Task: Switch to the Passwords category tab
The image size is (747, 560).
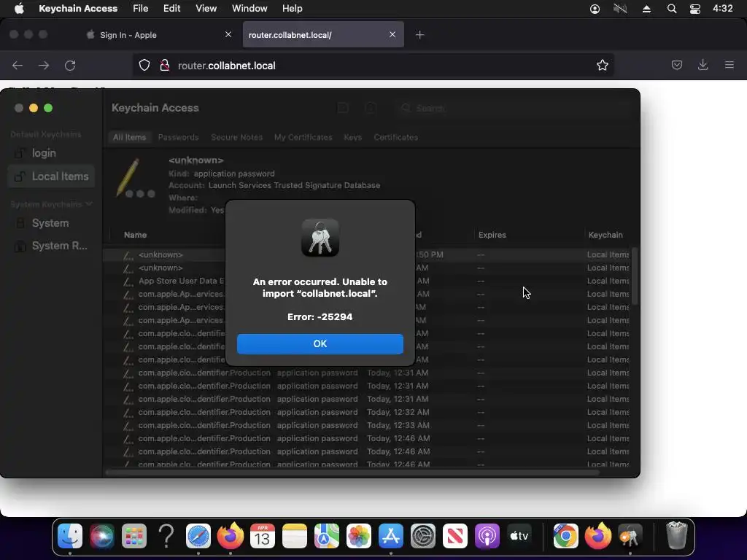Action: click(x=178, y=137)
